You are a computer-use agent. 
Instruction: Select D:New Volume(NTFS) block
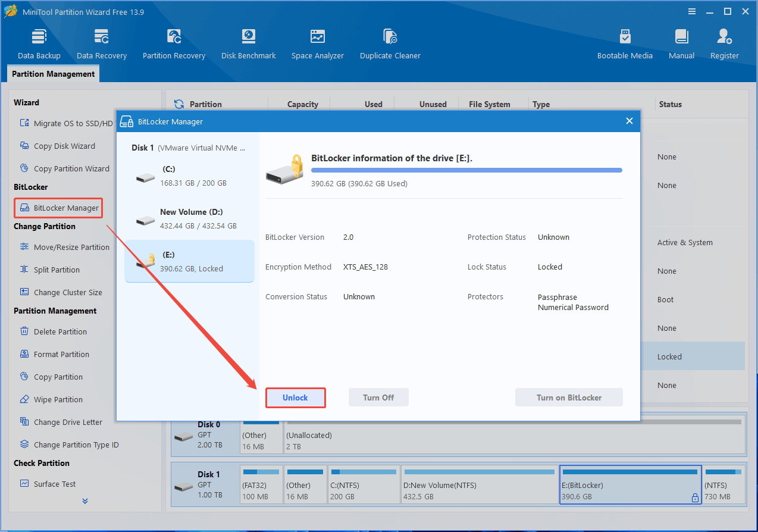pyautogui.click(x=480, y=484)
